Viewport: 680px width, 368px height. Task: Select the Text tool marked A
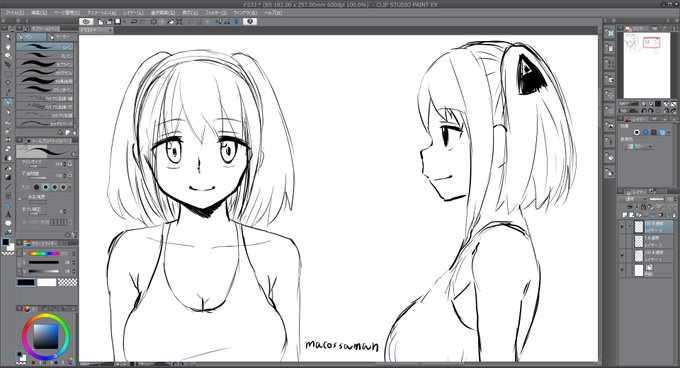point(8,214)
